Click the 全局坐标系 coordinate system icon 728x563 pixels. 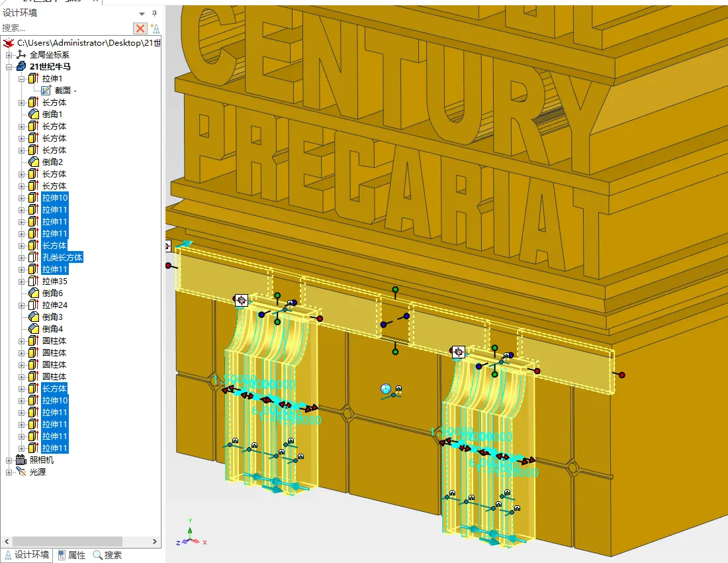(x=21, y=55)
